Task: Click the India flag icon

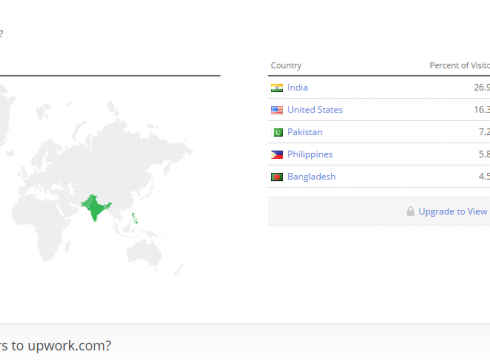Action: click(x=277, y=88)
